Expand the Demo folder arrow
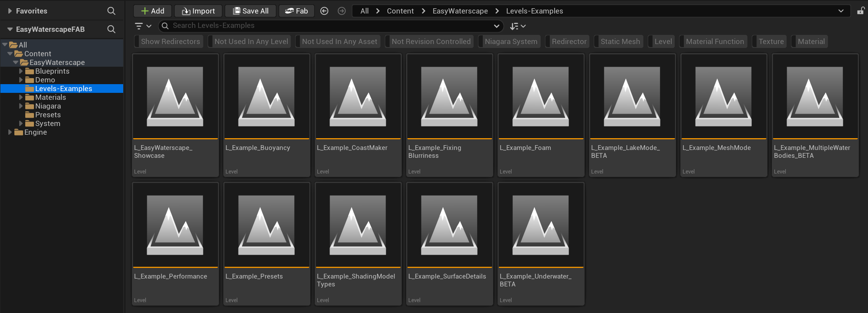 [x=21, y=80]
